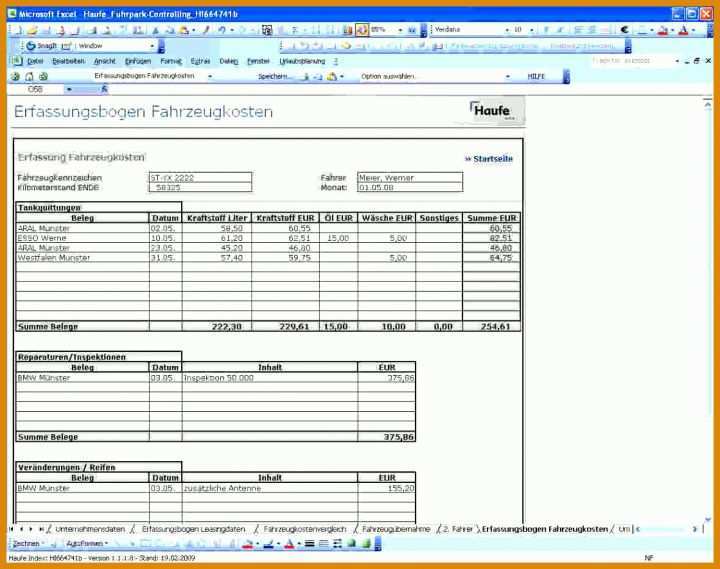Image resolution: width=720 pixels, height=569 pixels.
Task: Follow the » Startseite link
Action: coord(489,159)
